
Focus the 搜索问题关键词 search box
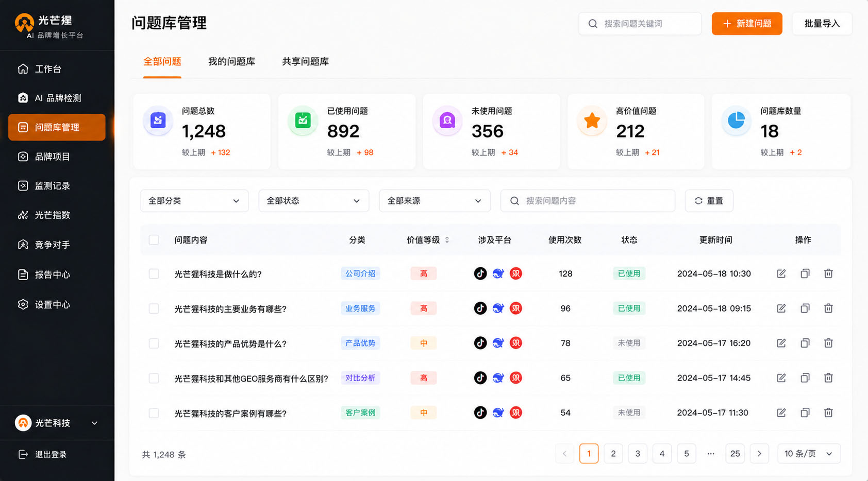pos(640,24)
